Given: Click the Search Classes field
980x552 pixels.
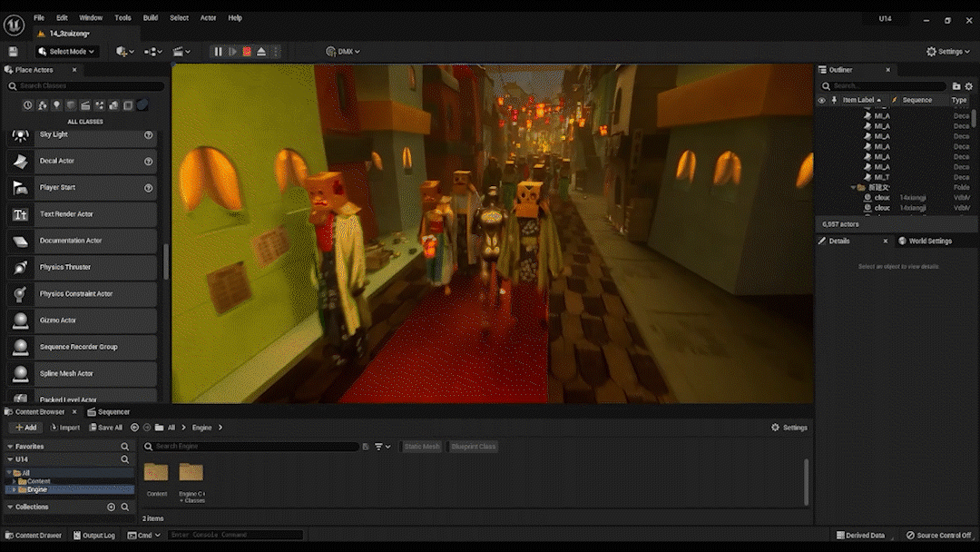Looking at the screenshot, I should click(85, 86).
